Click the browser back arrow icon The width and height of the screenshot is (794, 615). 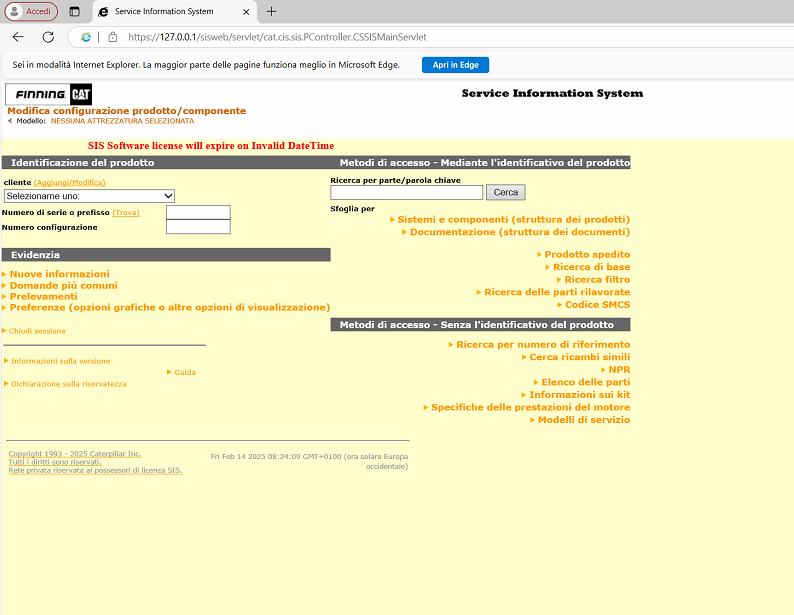click(18, 37)
